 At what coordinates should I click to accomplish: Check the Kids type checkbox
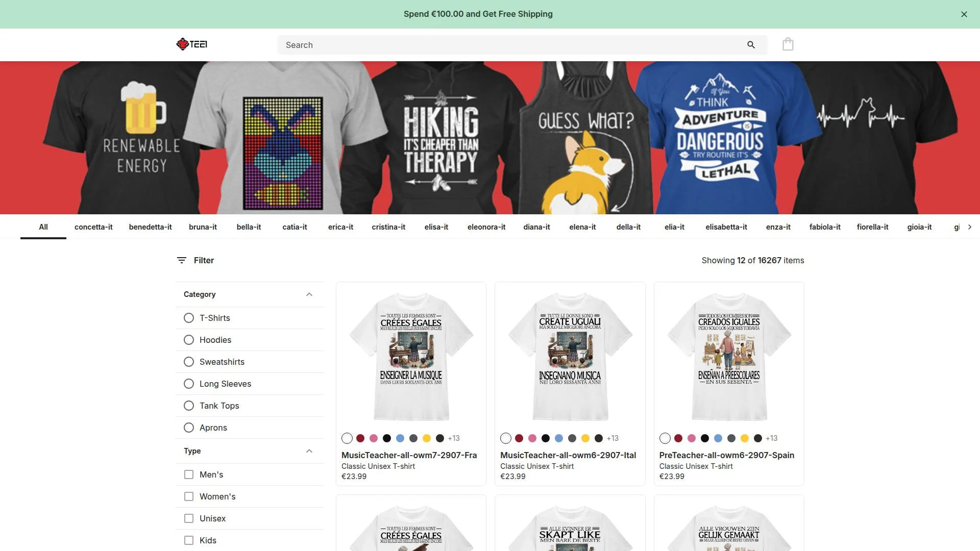pos(189,540)
